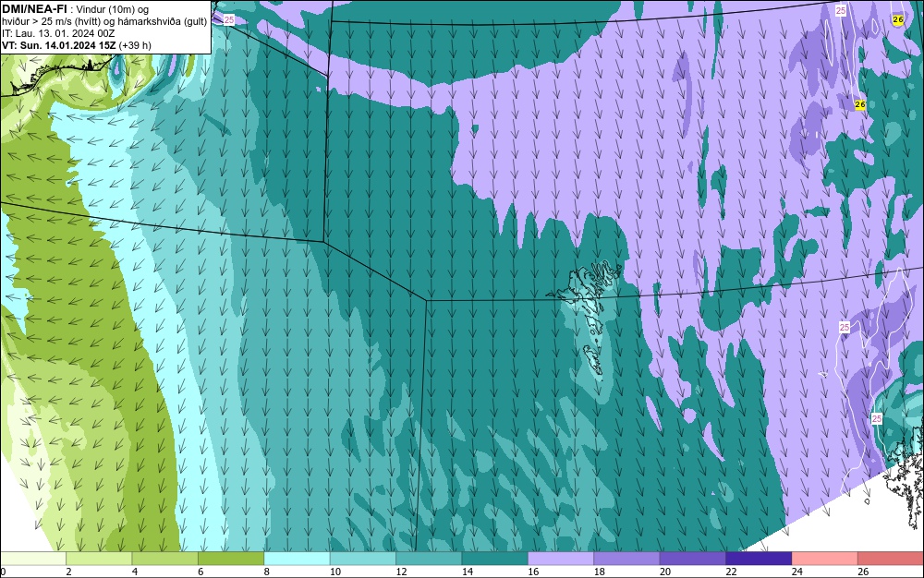Pick the 4–6 m/s green legend swatch

[165, 559]
